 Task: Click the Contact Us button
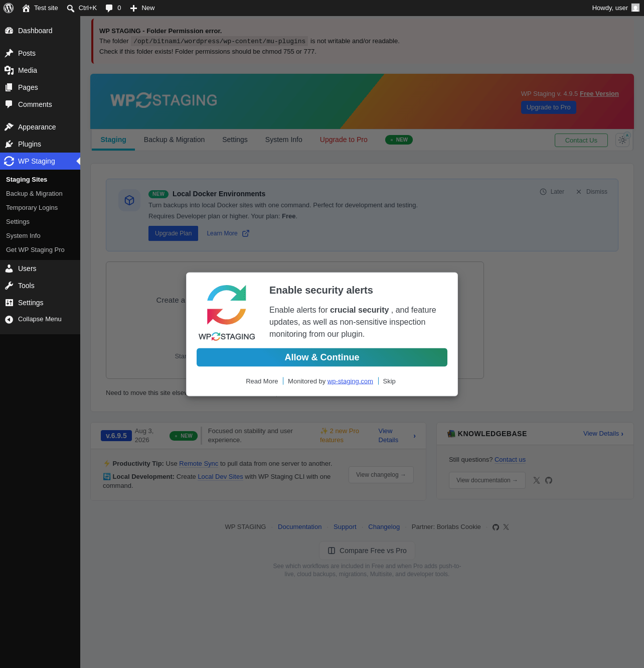tap(581, 141)
